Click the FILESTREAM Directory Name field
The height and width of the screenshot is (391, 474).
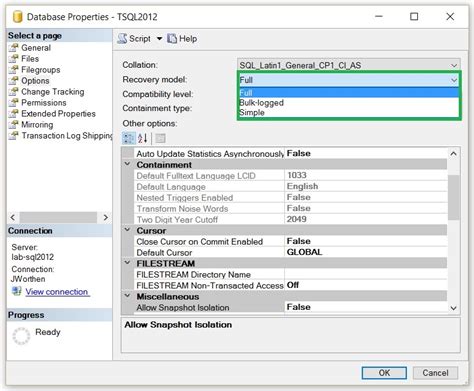pos(366,274)
